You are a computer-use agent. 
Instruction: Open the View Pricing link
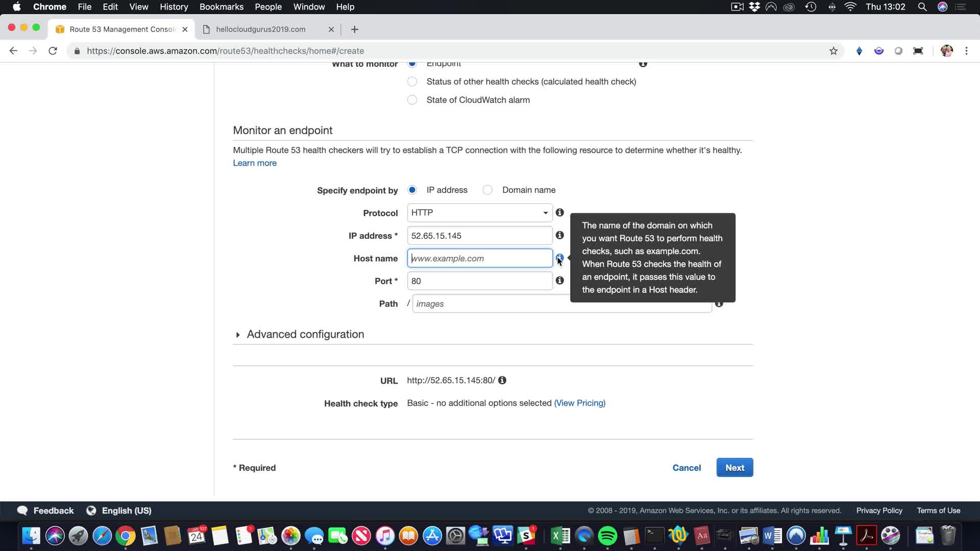point(579,403)
